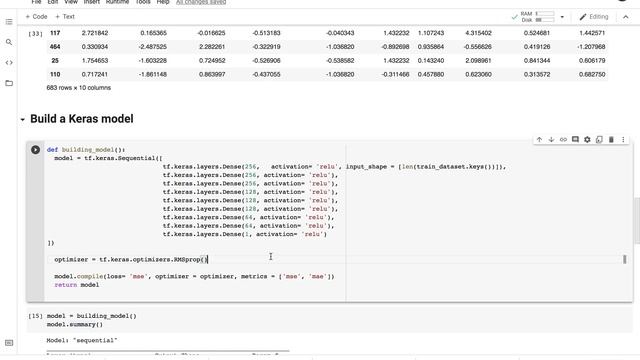Add a new Text cell
This screenshot has height=360, width=640.
[x=64, y=17]
